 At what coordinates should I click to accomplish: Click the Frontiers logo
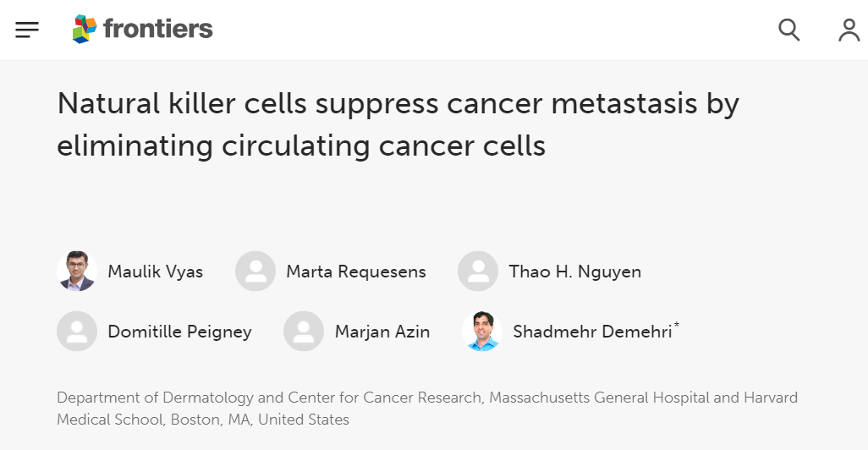tap(85, 30)
